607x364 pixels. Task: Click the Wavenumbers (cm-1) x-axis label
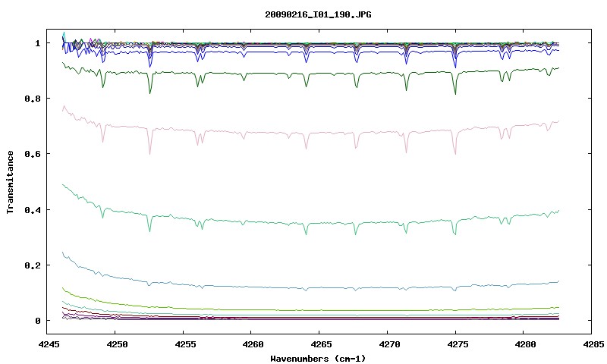[318, 359]
